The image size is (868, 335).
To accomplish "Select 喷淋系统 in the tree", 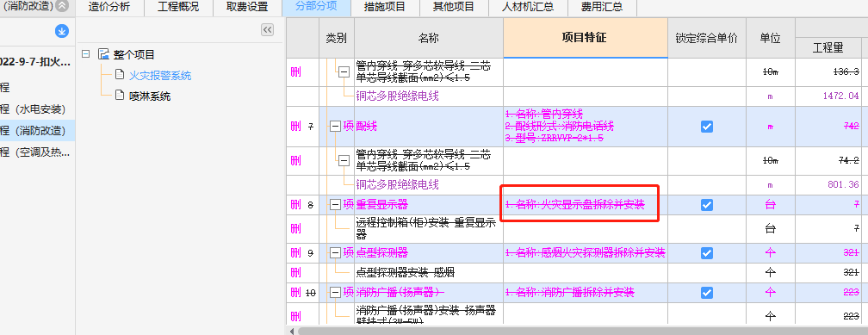I will 150,96.
